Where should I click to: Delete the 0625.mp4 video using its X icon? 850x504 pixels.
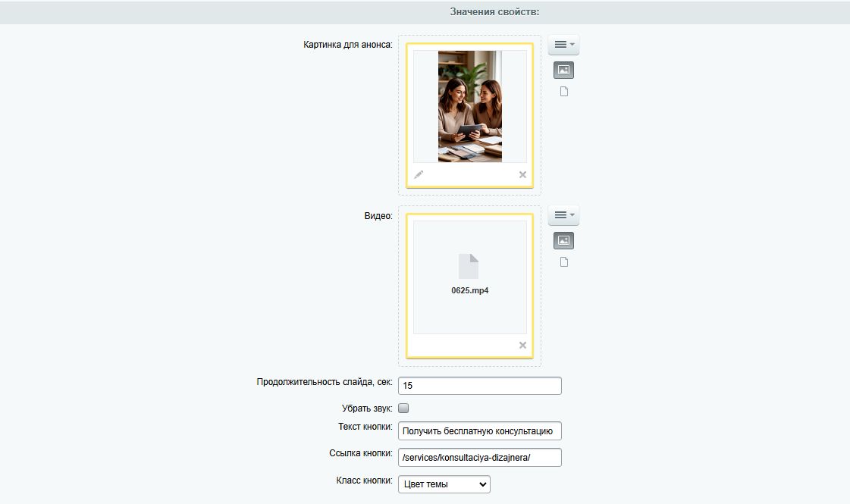pyautogui.click(x=522, y=346)
